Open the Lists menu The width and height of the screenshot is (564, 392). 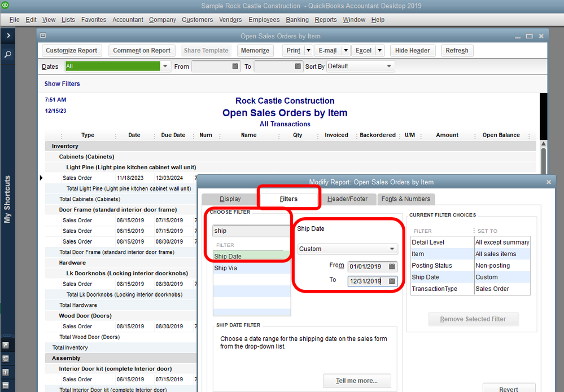(x=68, y=20)
